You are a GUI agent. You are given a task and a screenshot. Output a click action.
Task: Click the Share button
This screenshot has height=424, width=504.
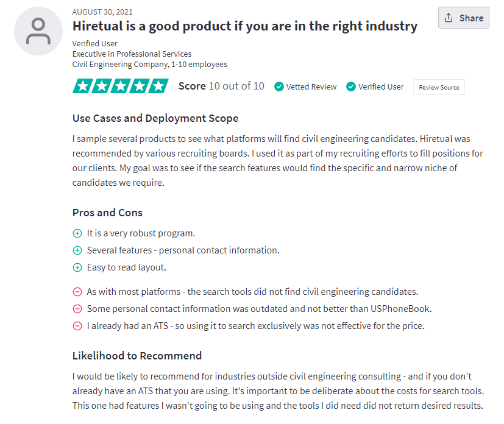click(464, 18)
